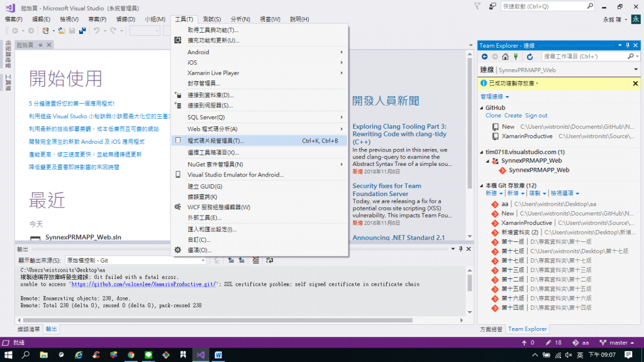Screen dimensions: 644x362
Task: Click feedback icon next to filter
Action: (492, 6)
